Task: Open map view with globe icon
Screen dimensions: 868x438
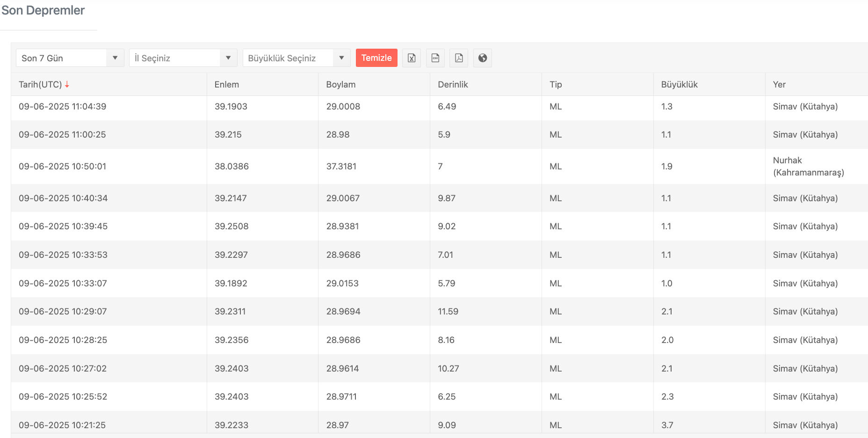Action: pyautogui.click(x=483, y=58)
